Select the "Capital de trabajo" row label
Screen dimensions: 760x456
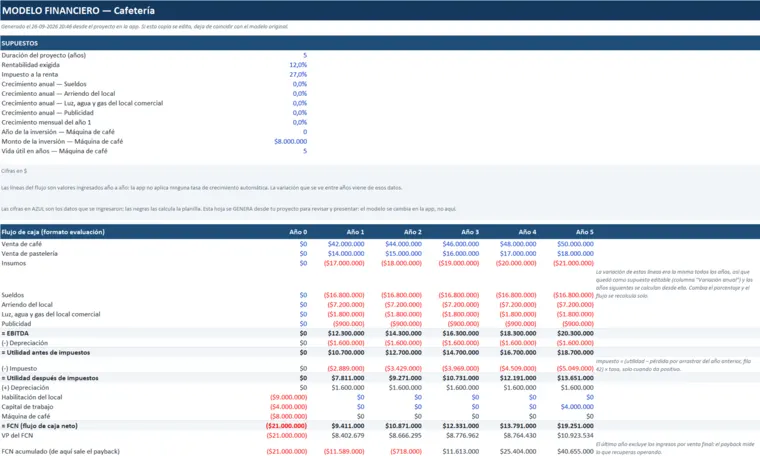point(27,407)
